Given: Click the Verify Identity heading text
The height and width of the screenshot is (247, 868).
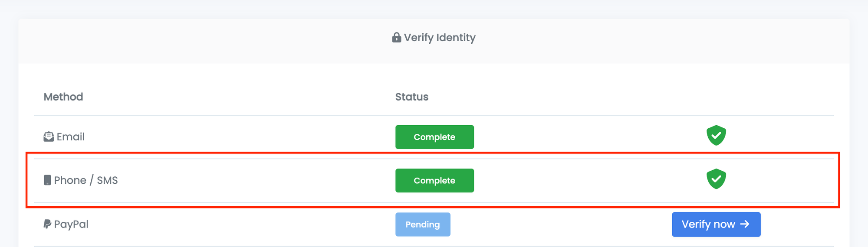Looking at the screenshot, I should tap(440, 38).
